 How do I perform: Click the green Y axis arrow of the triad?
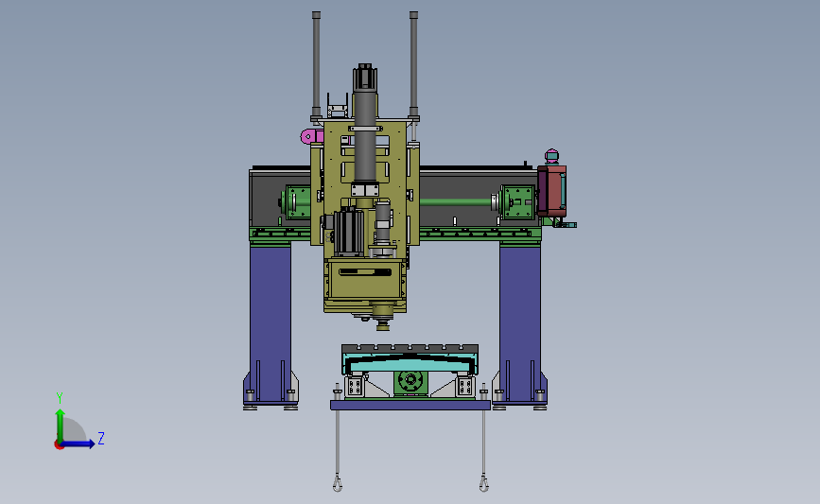(61, 425)
